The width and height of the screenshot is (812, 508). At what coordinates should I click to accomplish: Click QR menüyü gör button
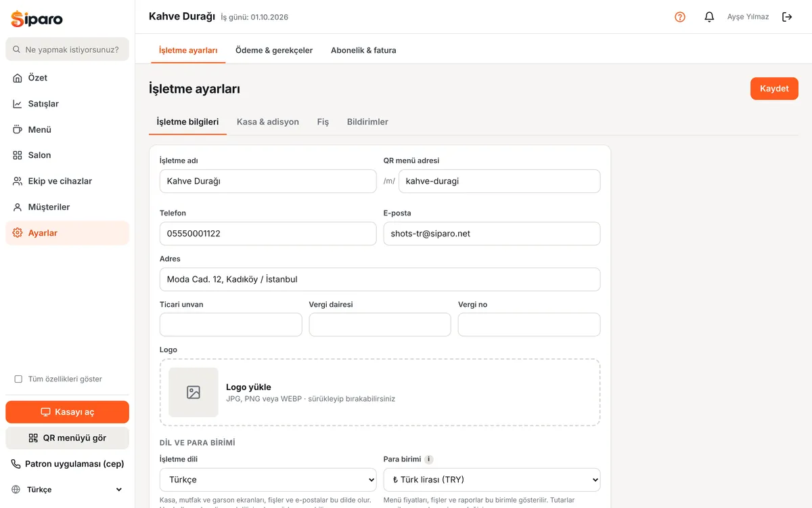[x=67, y=438]
